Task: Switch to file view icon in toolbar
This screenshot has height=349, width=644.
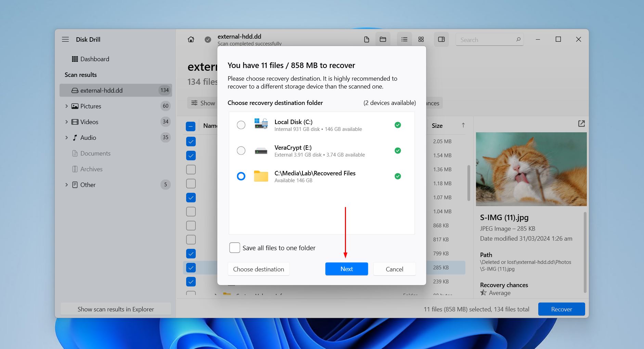Action: pyautogui.click(x=366, y=40)
